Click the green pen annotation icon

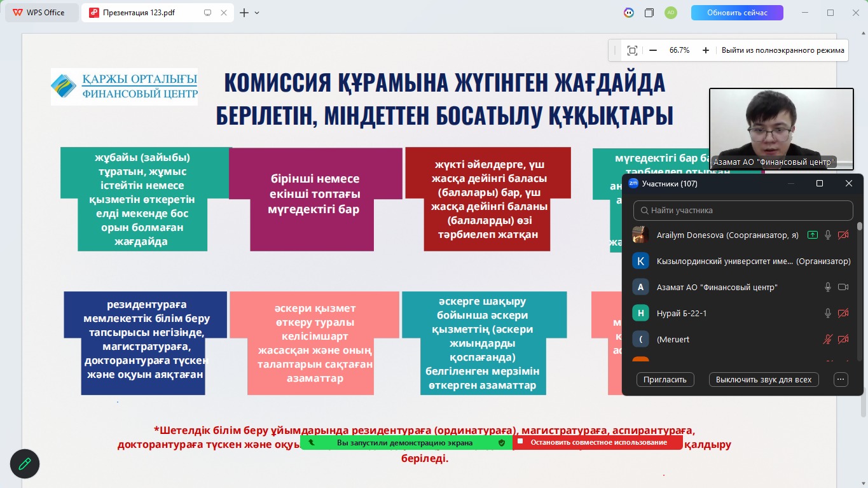click(25, 464)
